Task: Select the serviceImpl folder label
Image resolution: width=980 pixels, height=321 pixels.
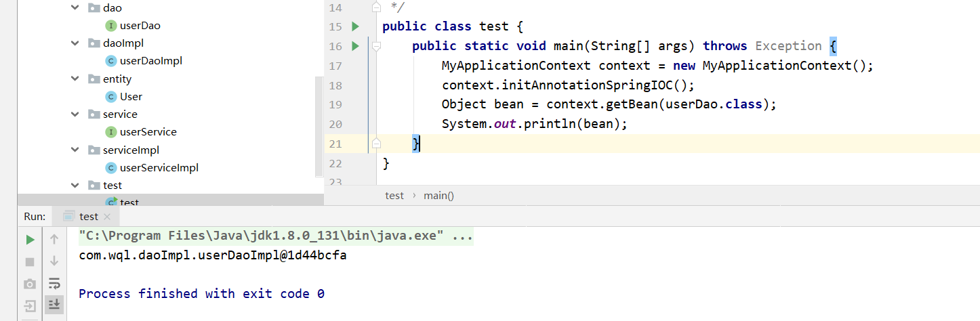Action: [131, 150]
